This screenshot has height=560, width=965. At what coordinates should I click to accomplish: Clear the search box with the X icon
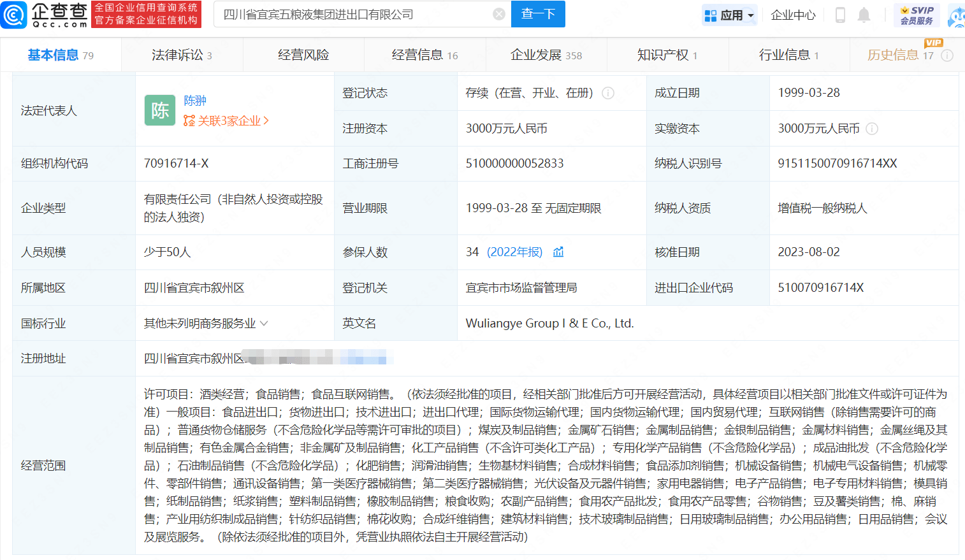point(499,14)
